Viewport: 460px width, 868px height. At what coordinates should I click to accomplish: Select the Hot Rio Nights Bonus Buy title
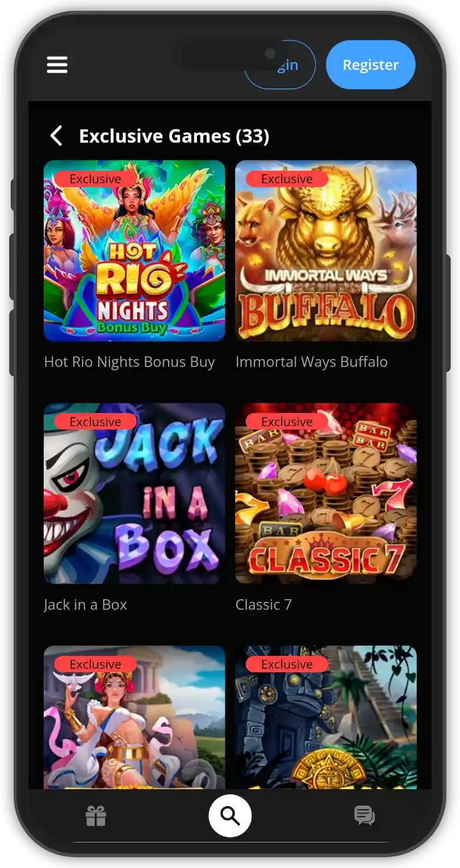(x=129, y=362)
